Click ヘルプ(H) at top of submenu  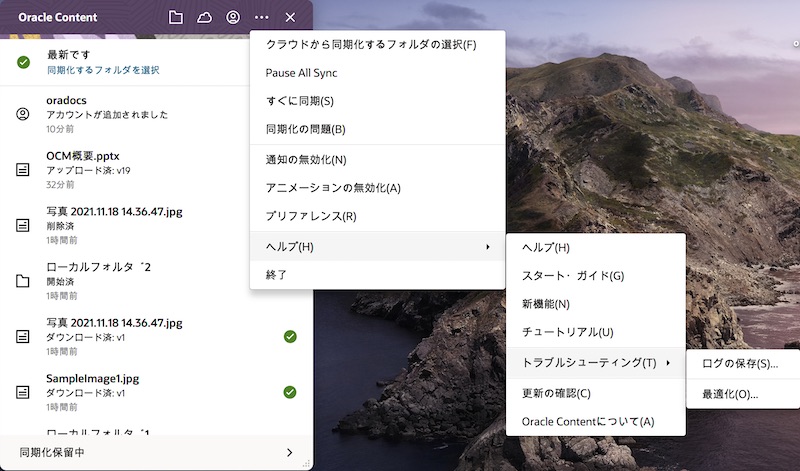(x=595, y=247)
